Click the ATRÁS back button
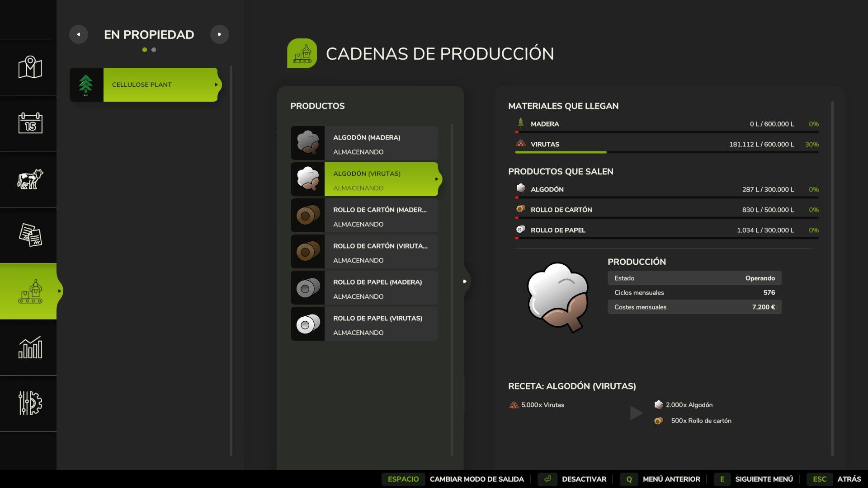The height and width of the screenshot is (488, 868). coord(849,479)
